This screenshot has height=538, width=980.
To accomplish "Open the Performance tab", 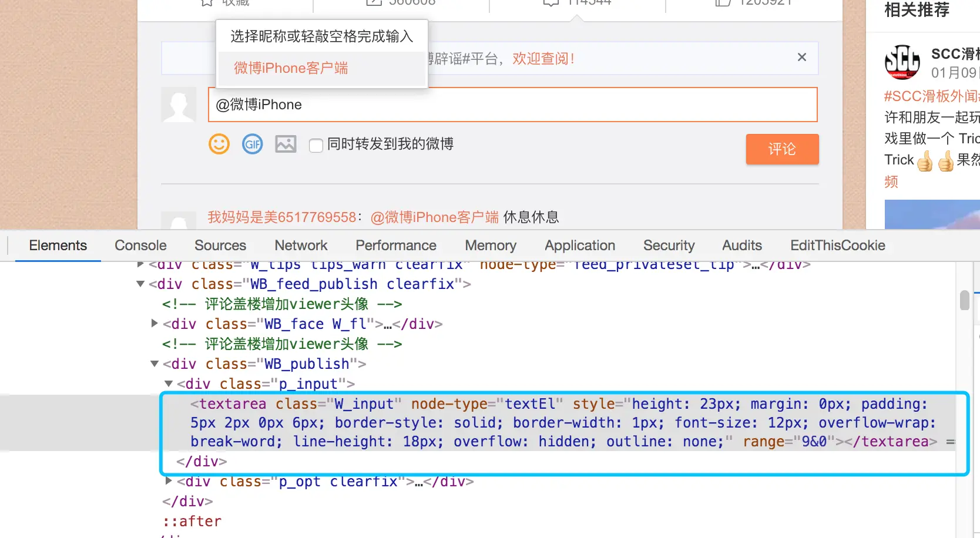I will tap(396, 246).
